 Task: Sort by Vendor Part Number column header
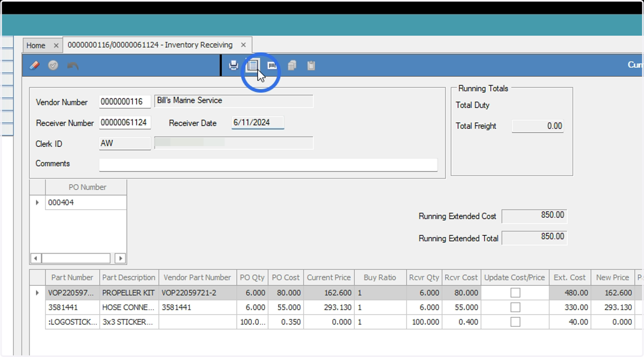[x=197, y=278]
